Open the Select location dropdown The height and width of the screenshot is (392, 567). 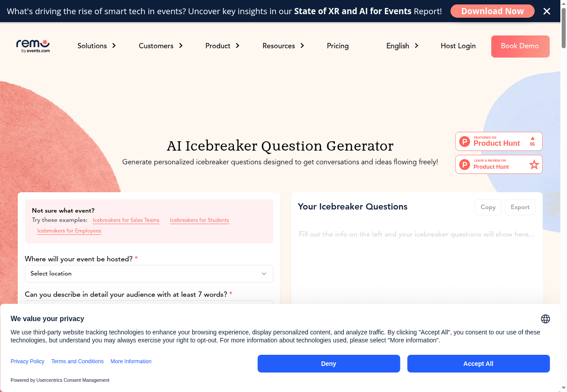[x=149, y=273]
